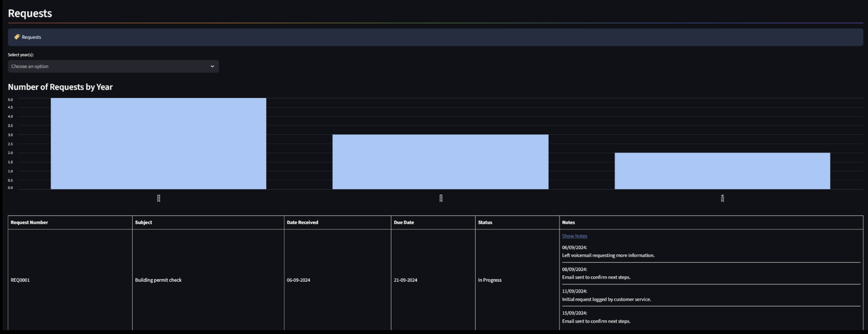Image resolution: width=868 pixels, height=334 pixels.
Task: Click the chevron arrow in the year selector
Action: [x=212, y=66]
